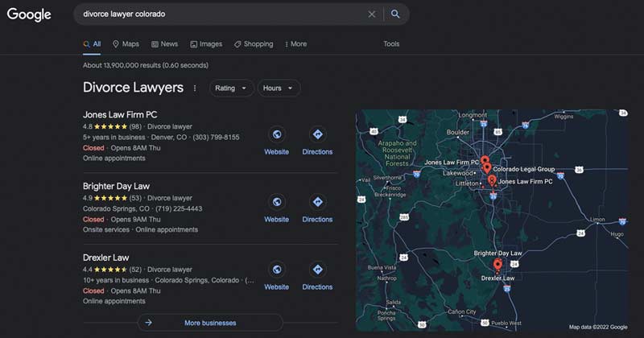Click Directions text under Drexler Law
This screenshot has height=338, width=644.
pos(317,287)
